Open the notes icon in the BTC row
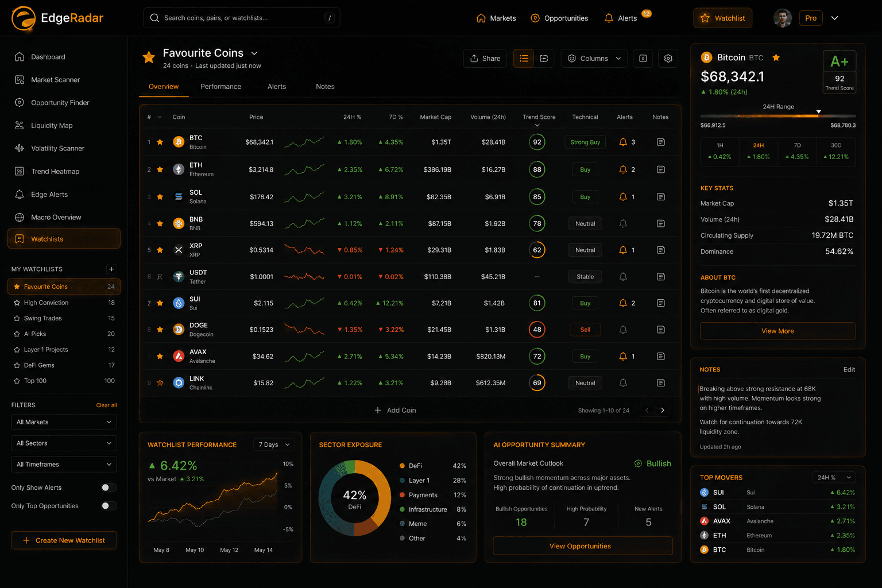 click(661, 142)
